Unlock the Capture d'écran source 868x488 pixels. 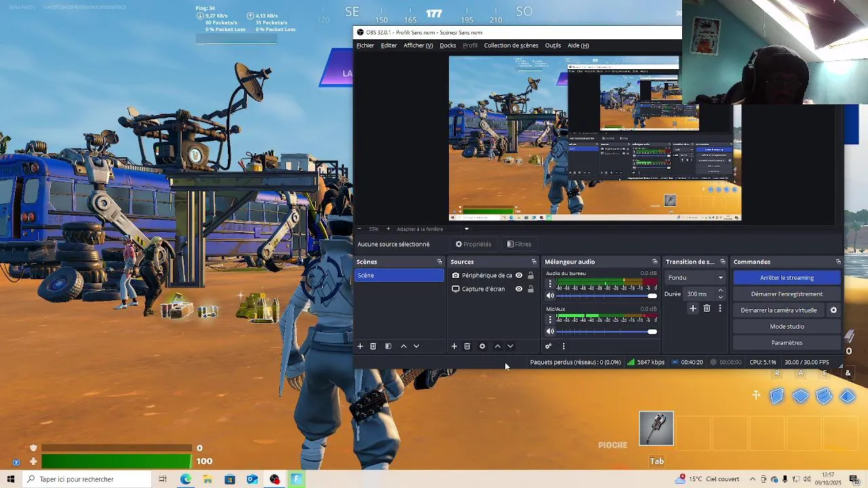530,289
